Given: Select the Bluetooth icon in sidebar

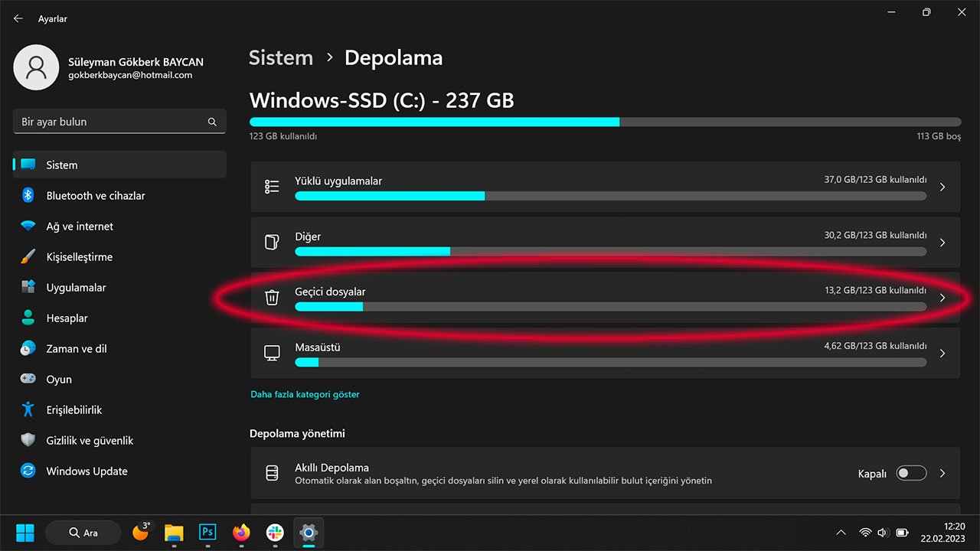Looking at the screenshot, I should tap(28, 195).
